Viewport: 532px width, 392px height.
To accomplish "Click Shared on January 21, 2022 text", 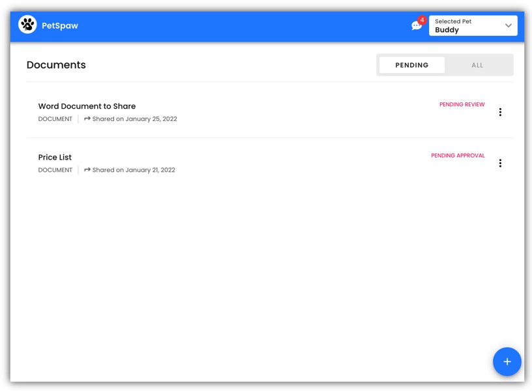I will click(134, 170).
